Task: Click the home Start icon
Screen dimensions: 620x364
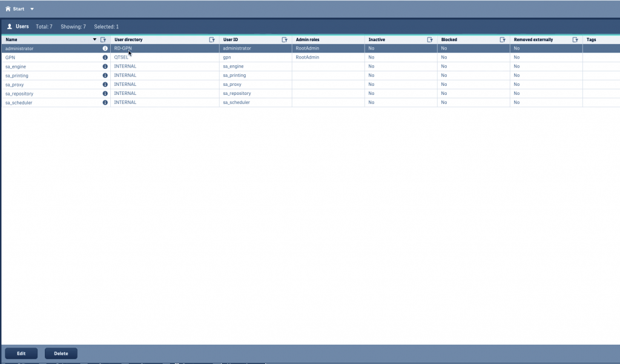Action: [x=8, y=8]
